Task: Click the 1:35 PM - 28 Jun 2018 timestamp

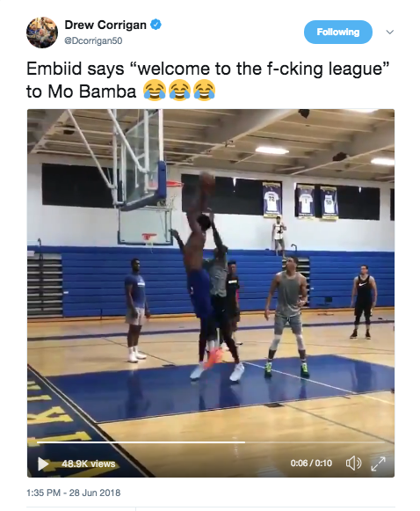Action: 73,493
